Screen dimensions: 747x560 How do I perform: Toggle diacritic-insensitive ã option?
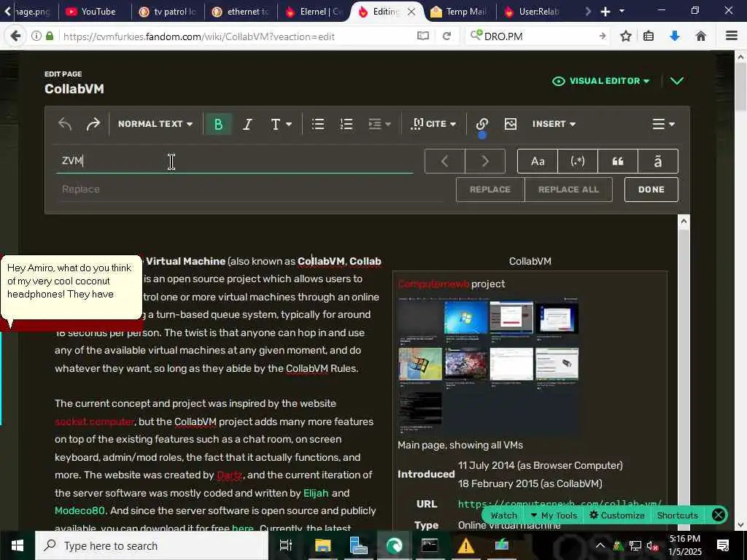[657, 161]
